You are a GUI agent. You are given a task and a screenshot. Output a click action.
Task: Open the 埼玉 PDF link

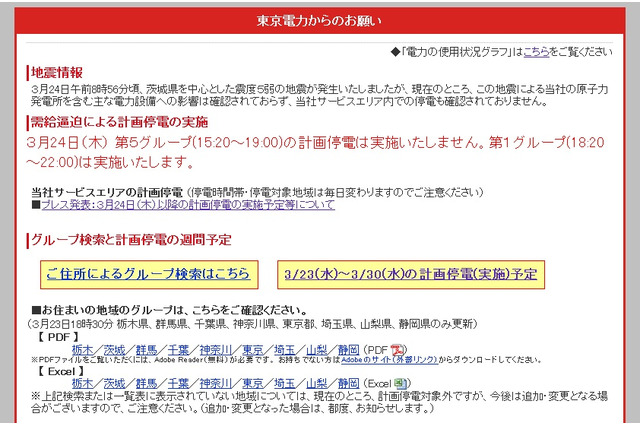pyautogui.click(x=284, y=350)
